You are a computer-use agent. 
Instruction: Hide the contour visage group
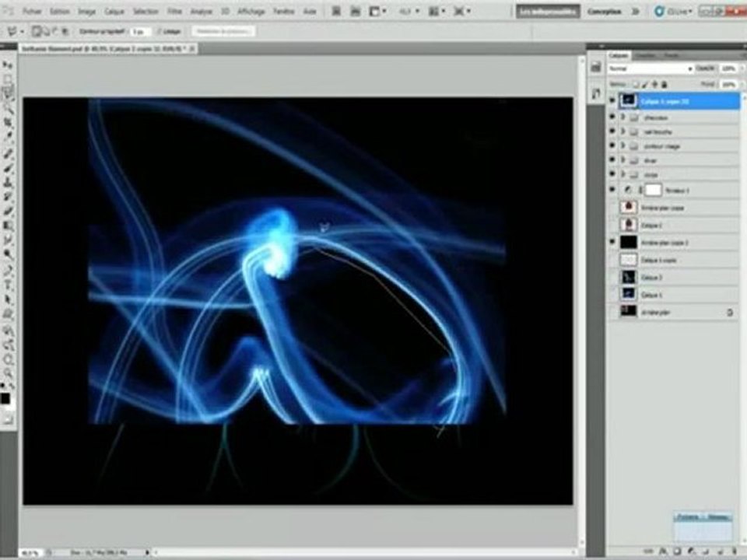612,145
